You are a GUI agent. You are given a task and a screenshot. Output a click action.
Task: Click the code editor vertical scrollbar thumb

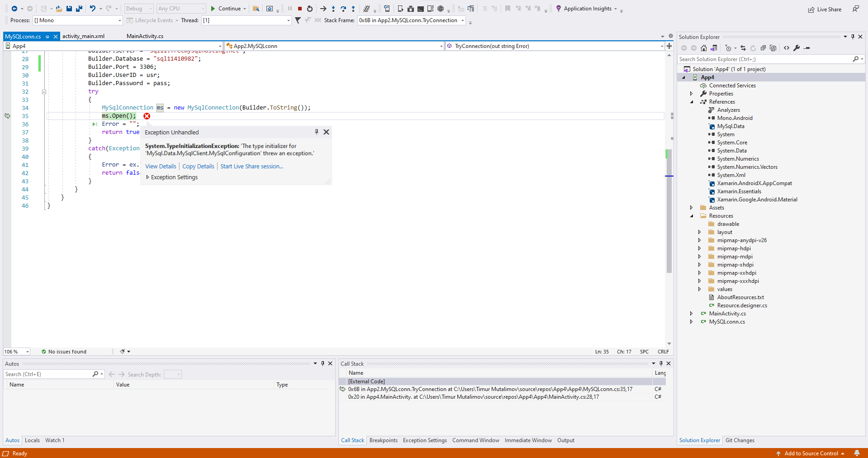[669, 210]
